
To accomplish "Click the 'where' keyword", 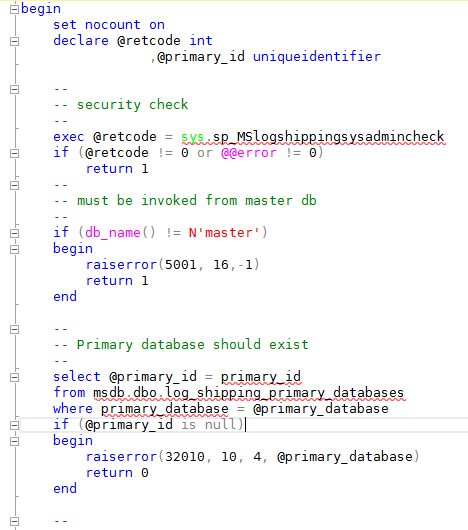I will click(73, 409).
